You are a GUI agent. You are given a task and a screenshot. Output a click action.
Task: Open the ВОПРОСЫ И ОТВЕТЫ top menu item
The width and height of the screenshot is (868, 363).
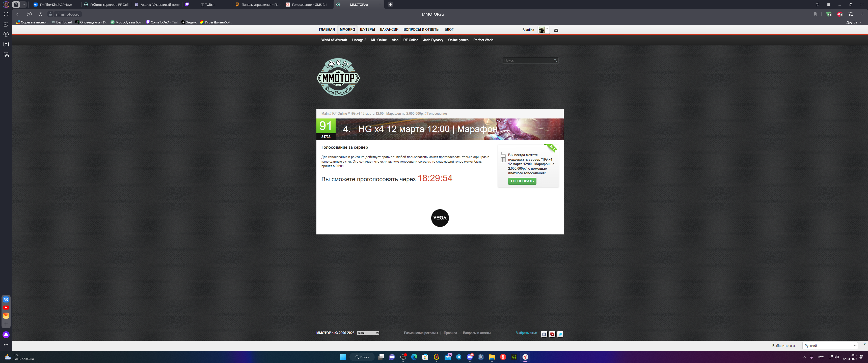coord(421,30)
